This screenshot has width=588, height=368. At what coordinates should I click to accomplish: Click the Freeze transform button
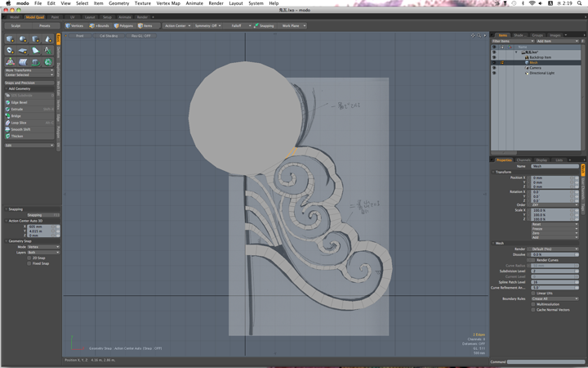[x=555, y=229]
